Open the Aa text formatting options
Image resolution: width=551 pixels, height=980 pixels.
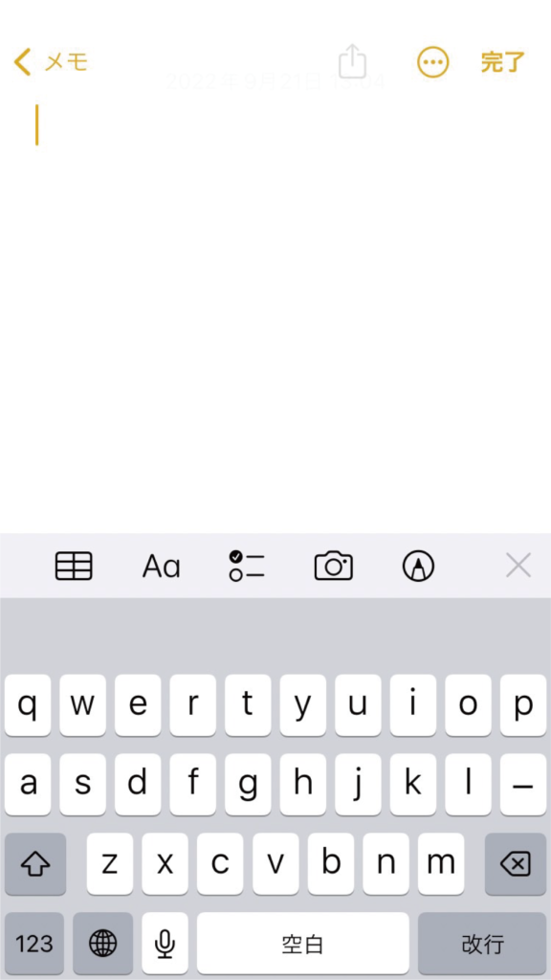(x=161, y=567)
